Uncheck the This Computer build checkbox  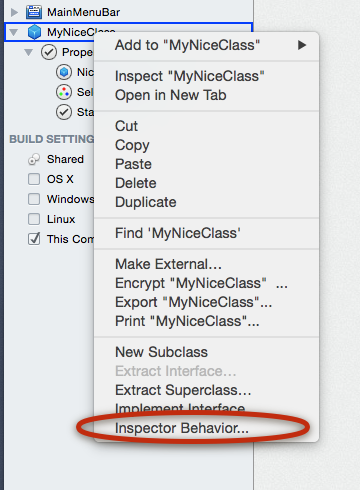[x=34, y=239]
